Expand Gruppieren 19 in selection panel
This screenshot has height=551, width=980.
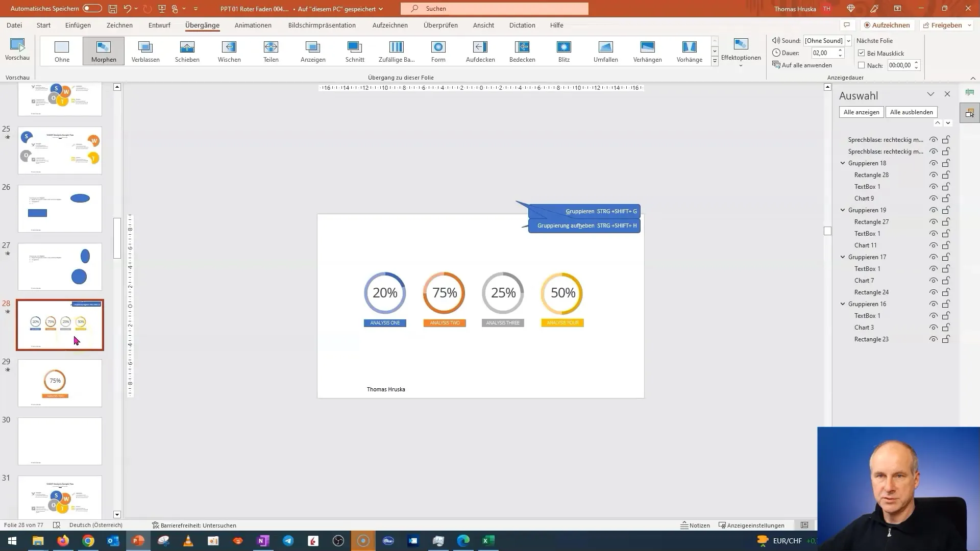coord(843,210)
